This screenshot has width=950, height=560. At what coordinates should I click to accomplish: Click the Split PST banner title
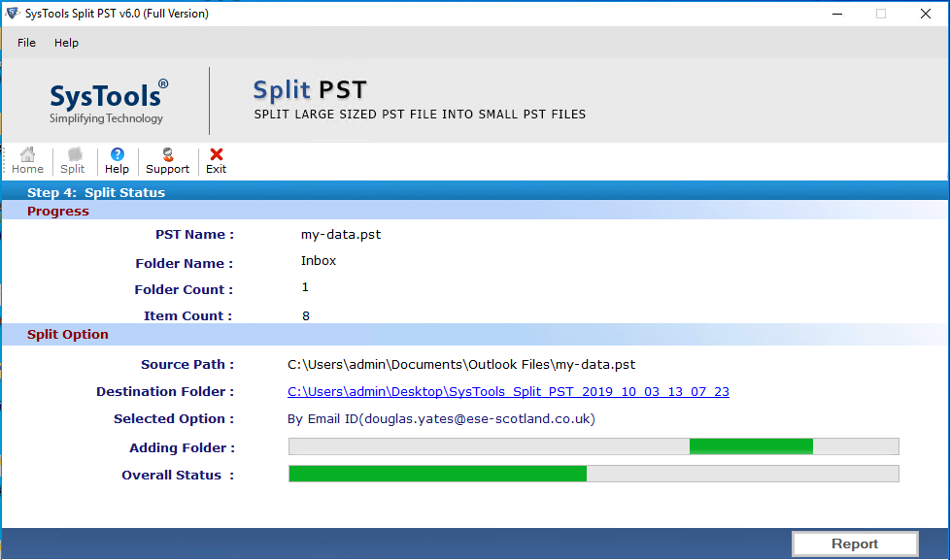tap(310, 90)
